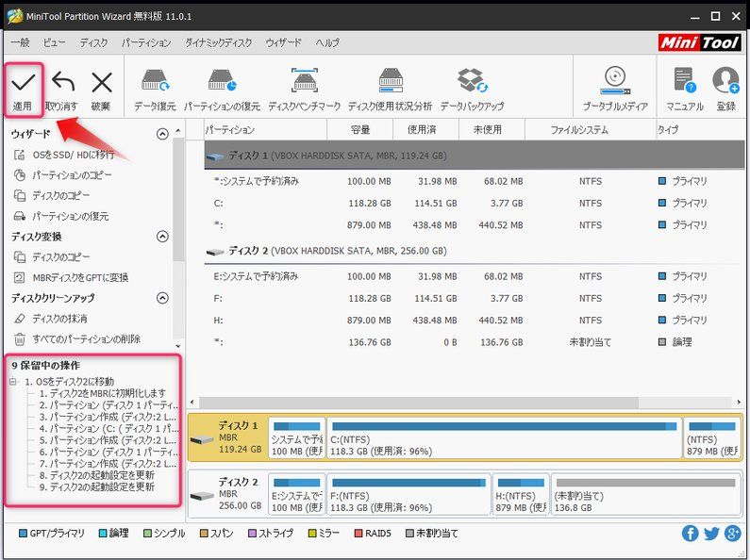This screenshot has width=750, height=560.
Task: Open ディスク使用状況分析 space analyzer
Action: click(390, 90)
